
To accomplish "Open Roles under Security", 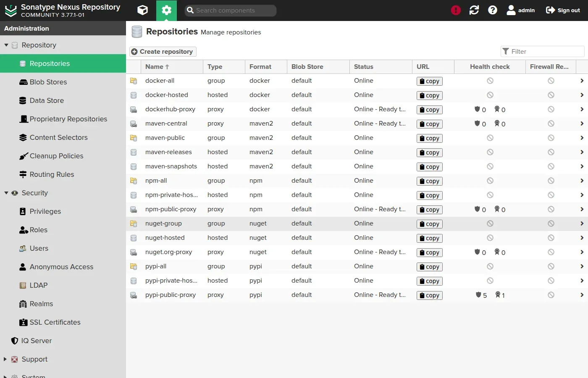I will click(x=63, y=230).
